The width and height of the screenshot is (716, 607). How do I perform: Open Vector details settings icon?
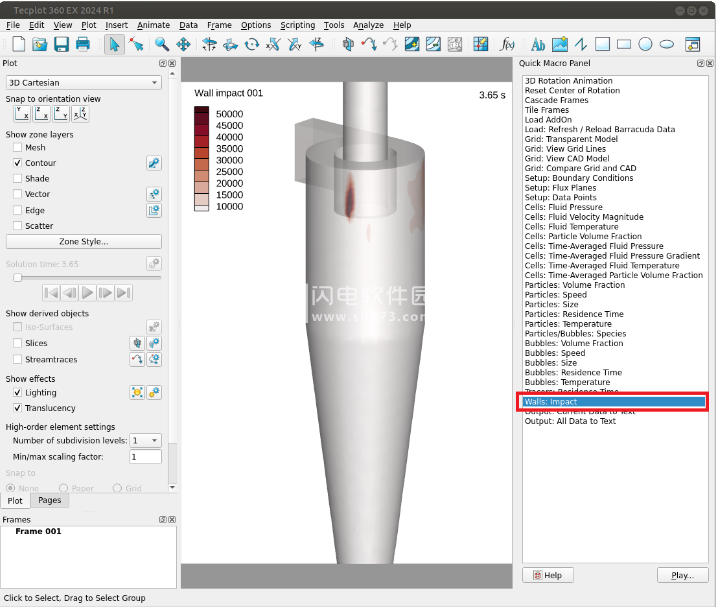[x=154, y=194]
